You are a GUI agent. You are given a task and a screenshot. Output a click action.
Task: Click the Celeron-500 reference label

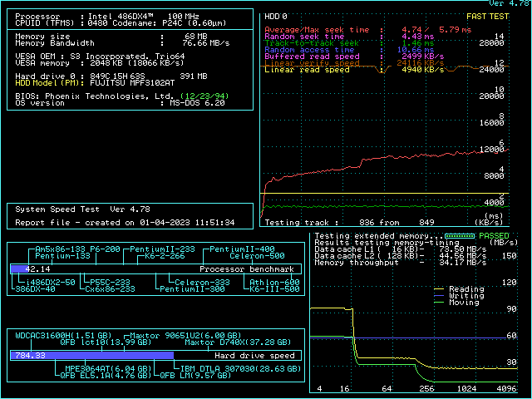click(x=257, y=256)
